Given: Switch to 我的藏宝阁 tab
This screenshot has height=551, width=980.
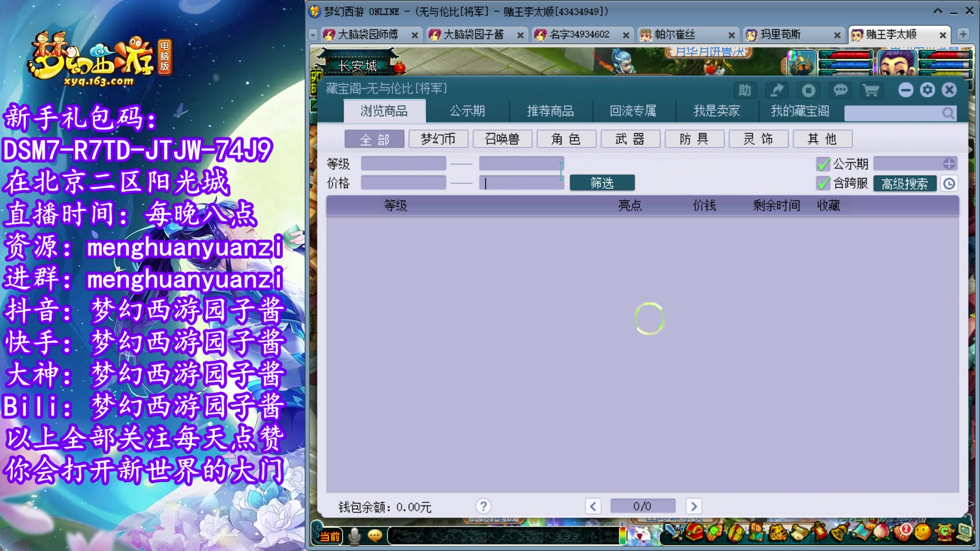Looking at the screenshot, I should click(x=800, y=111).
